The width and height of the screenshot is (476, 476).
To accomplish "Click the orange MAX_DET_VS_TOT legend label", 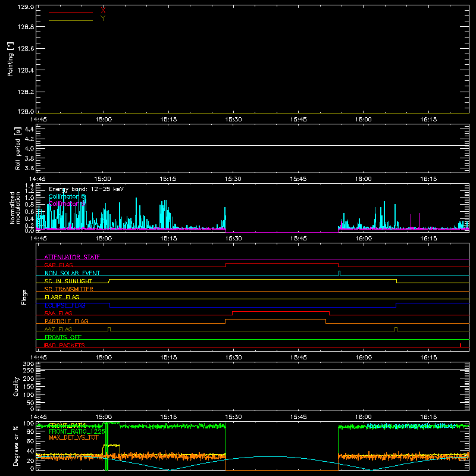I will pyautogui.click(x=74, y=438).
